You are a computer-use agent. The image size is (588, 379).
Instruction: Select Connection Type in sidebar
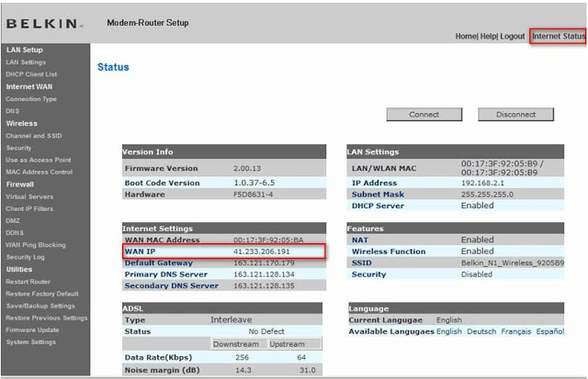31,99
